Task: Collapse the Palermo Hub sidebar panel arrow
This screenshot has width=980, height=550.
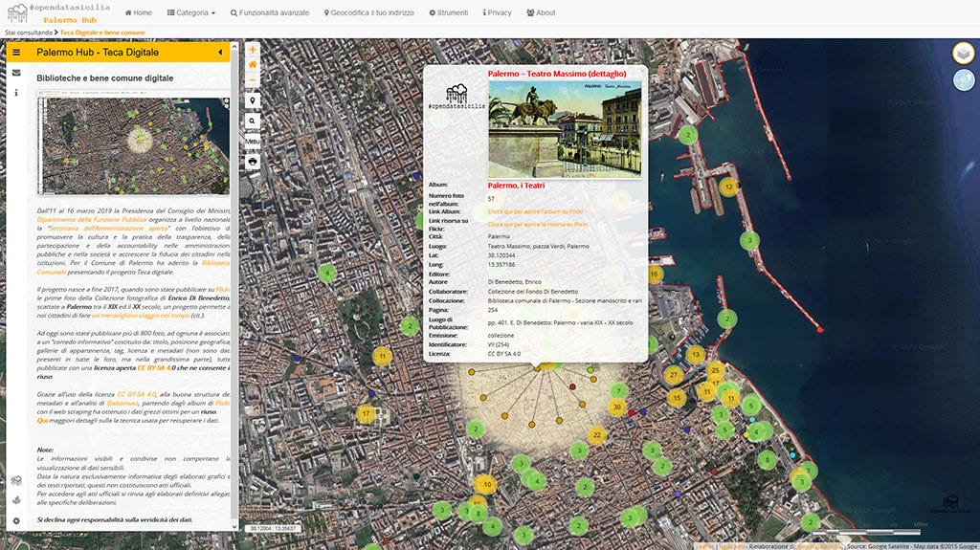Action: (220, 53)
